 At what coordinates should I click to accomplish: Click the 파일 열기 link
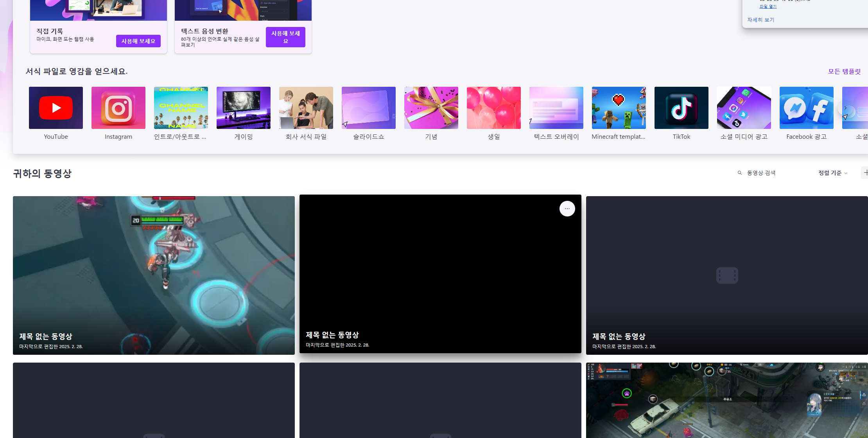pos(768,6)
